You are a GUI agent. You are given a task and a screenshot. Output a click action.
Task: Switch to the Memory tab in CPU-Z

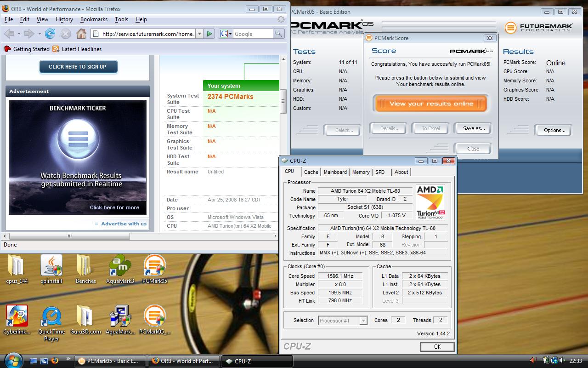coord(361,172)
